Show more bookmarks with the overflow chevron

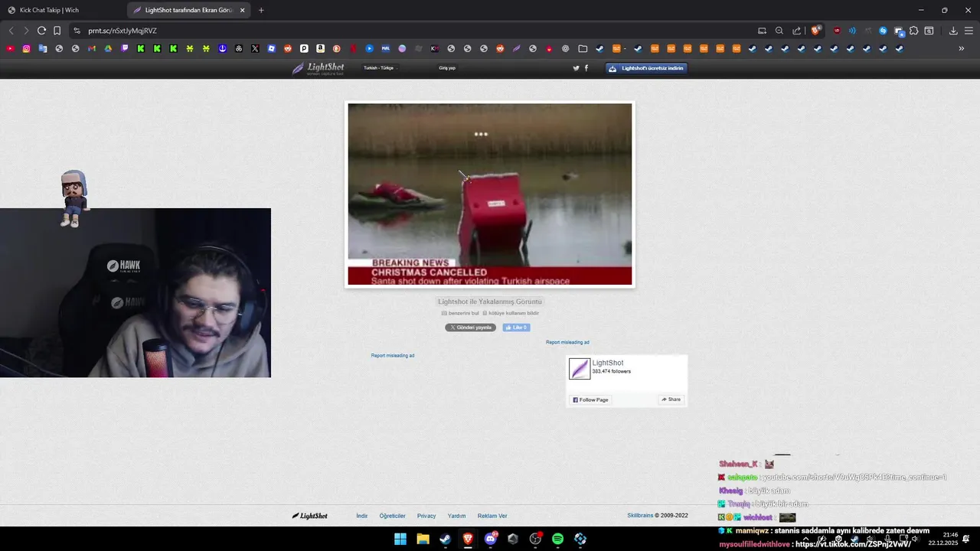pos(962,48)
